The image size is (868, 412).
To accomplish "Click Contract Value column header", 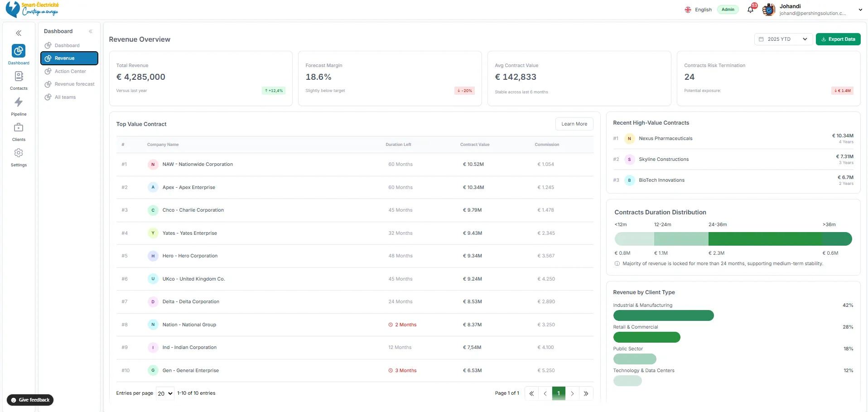I will pyautogui.click(x=475, y=145).
